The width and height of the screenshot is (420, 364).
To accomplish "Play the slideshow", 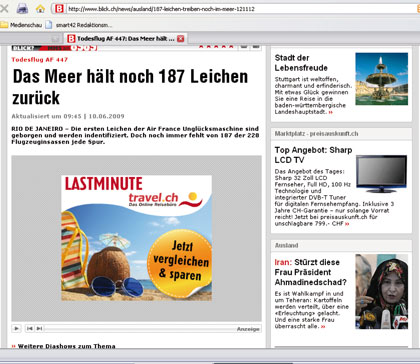I will click(x=16, y=328).
